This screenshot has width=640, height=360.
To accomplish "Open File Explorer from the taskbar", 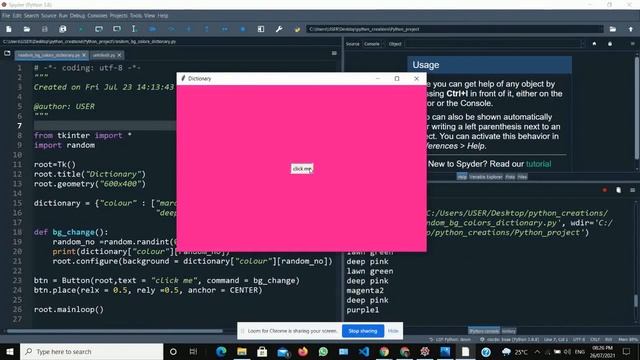I will (x=242, y=351).
